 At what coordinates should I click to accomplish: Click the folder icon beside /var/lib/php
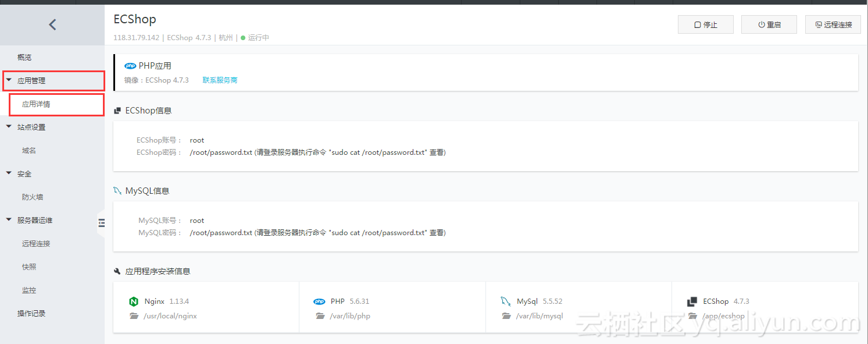pos(320,316)
